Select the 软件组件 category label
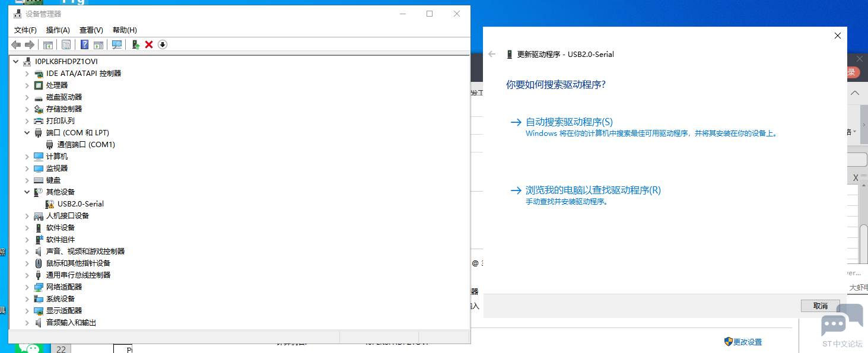This screenshot has width=868, height=353. pos(61,240)
